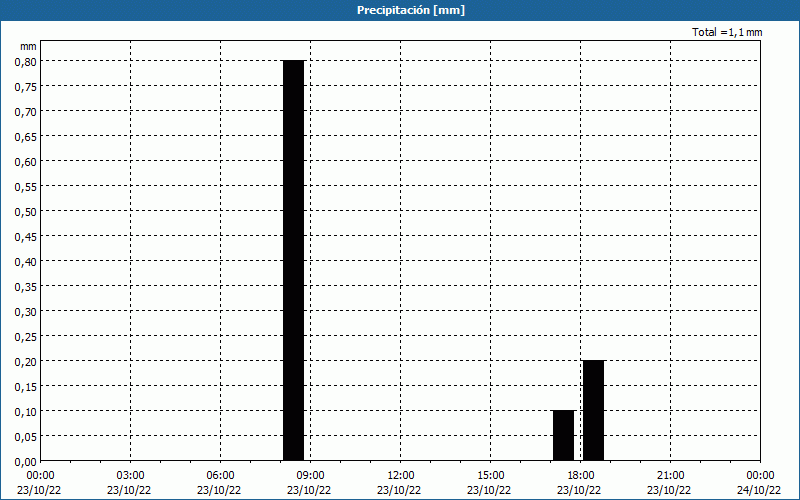The height and width of the screenshot is (500, 800).
Task: Click the 00:00 24/10/22 end label
Action: click(759, 482)
